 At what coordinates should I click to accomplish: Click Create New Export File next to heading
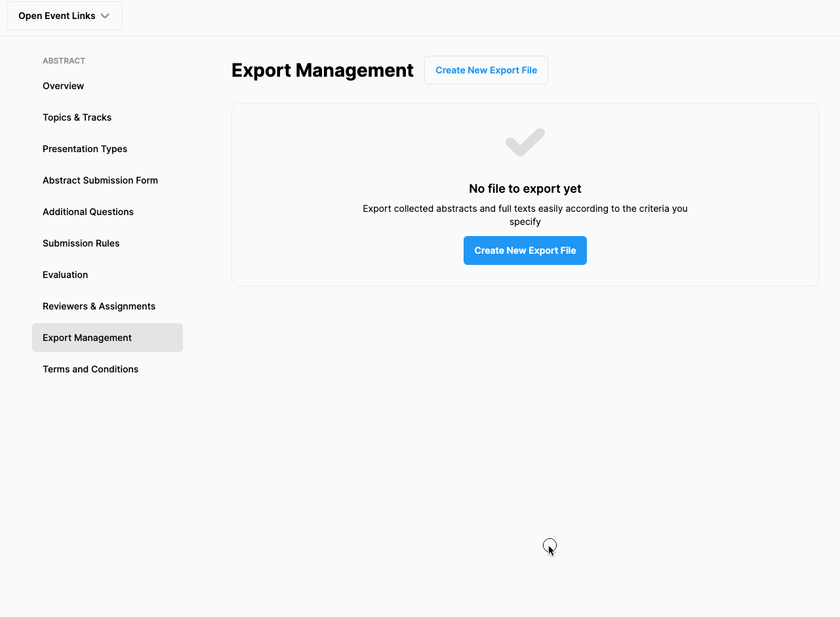click(486, 70)
